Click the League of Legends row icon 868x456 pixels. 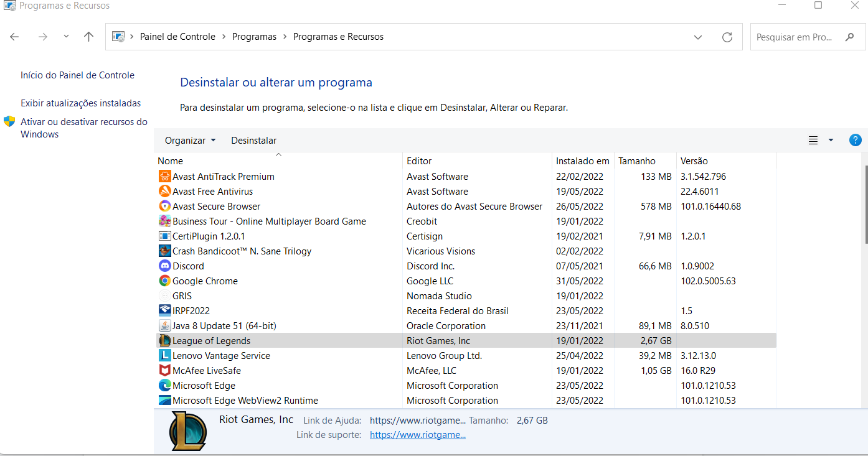164,341
